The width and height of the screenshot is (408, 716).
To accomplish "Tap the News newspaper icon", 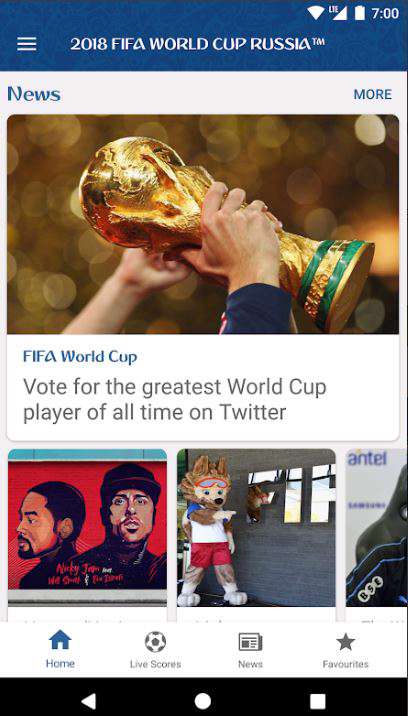I will click(250, 642).
